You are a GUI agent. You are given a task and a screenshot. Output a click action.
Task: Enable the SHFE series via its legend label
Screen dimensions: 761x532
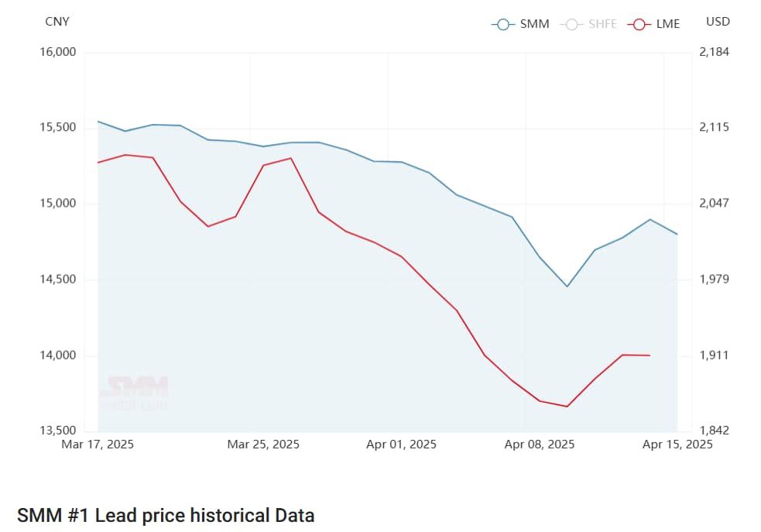602,24
